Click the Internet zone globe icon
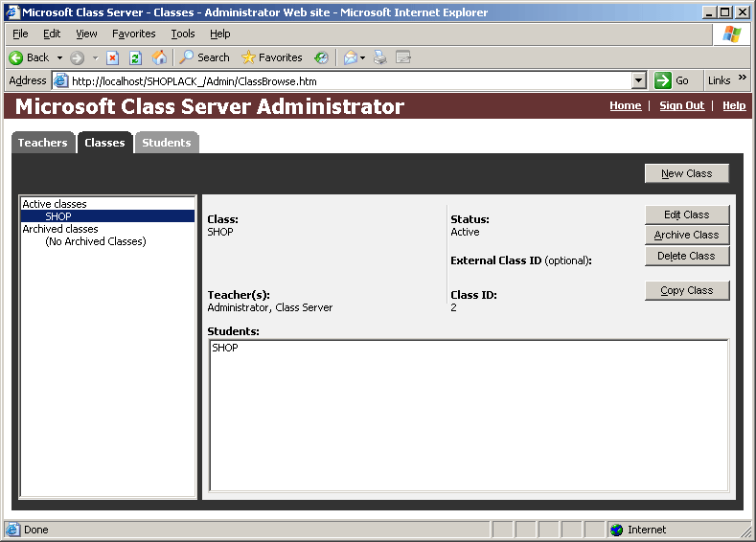This screenshot has height=542, width=756. pos(617,530)
